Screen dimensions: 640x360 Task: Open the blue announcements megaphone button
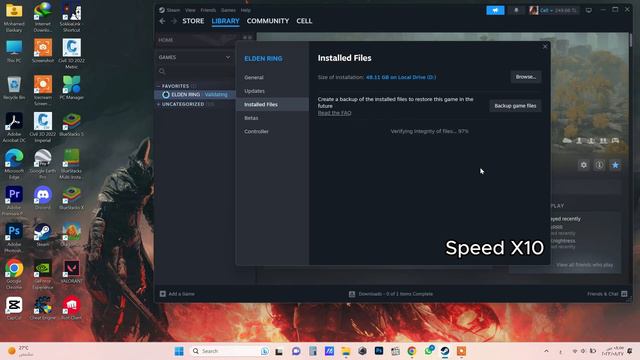[x=495, y=10]
